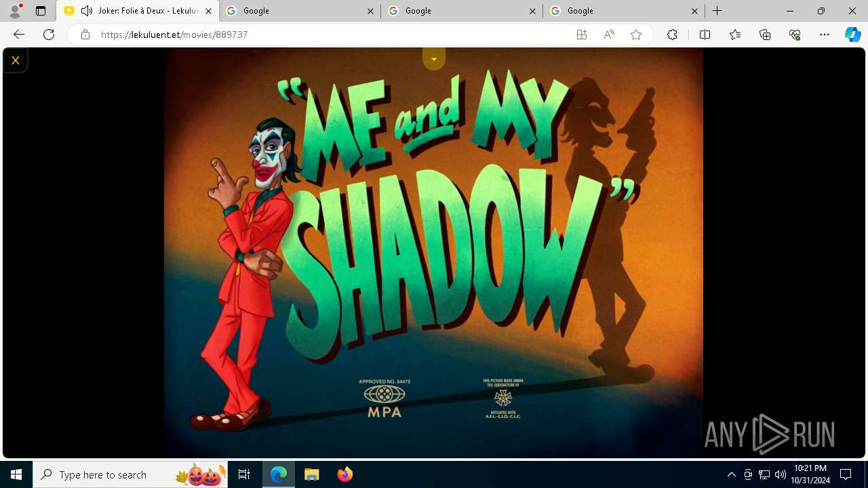The width and height of the screenshot is (868, 488).
Task: Click the taskbar search box
Action: [x=130, y=474]
